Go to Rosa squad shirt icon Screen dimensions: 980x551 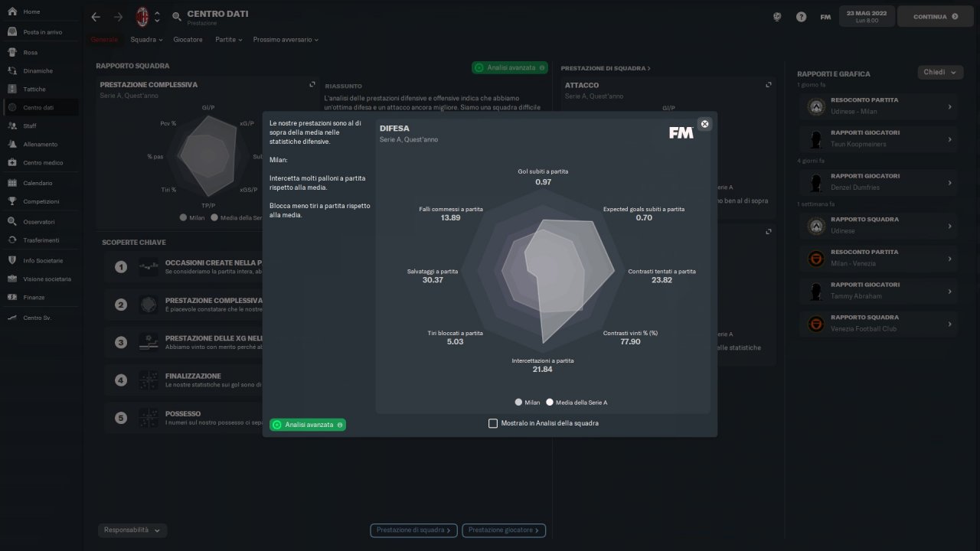click(x=12, y=52)
